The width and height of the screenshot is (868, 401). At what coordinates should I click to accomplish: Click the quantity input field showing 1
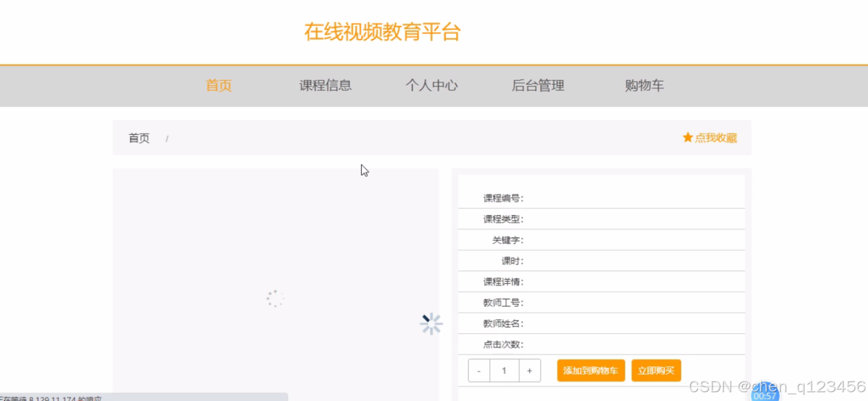[504, 370]
